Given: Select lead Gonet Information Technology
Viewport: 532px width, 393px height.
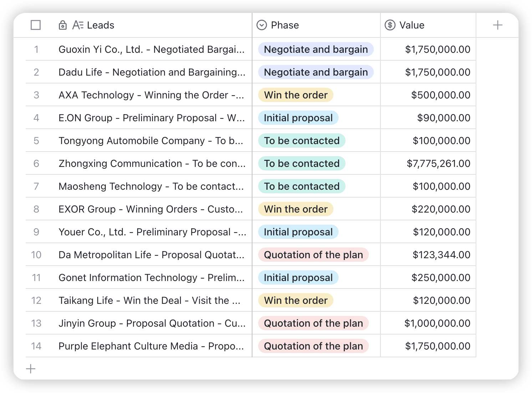Looking at the screenshot, I should point(152,277).
